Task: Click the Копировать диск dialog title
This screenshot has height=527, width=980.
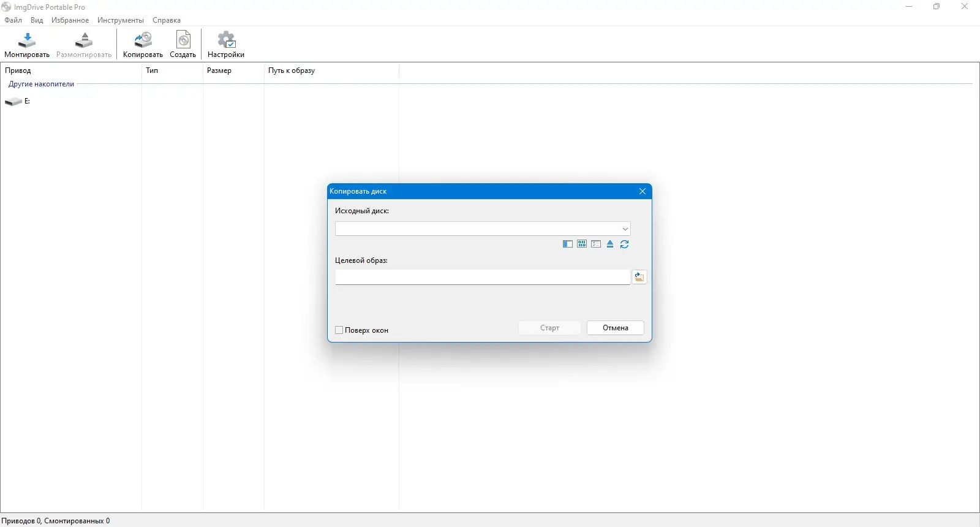Action: [358, 191]
